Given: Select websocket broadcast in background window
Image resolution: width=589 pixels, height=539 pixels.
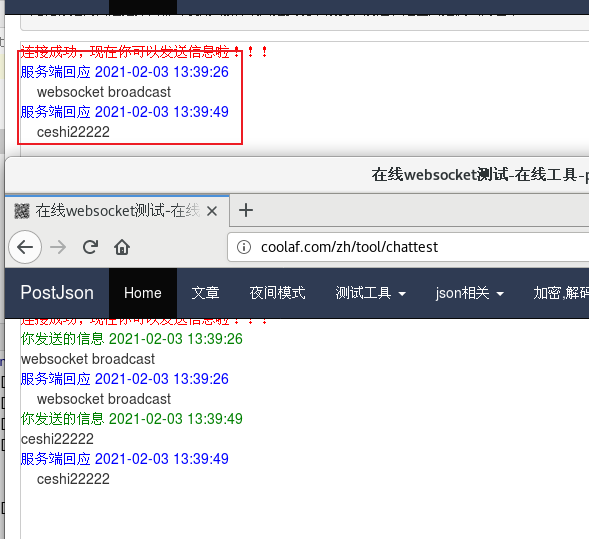Looking at the screenshot, I should [x=104, y=92].
